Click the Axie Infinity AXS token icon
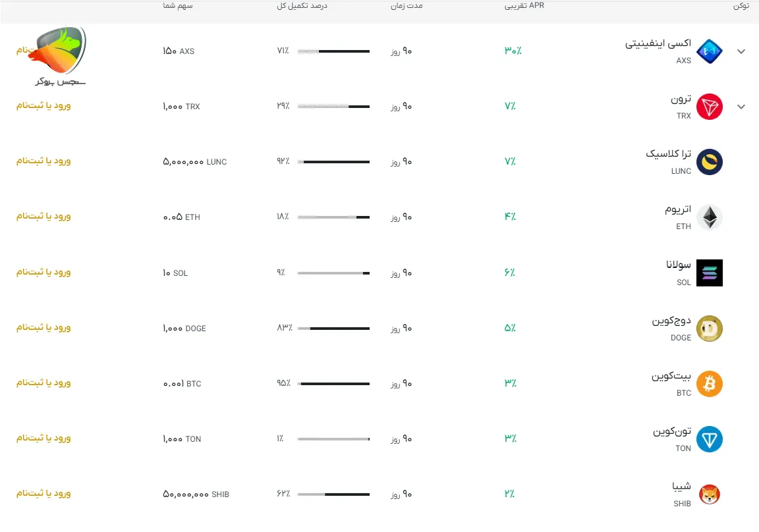This screenshot has width=759, height=532. click(710, 51)
